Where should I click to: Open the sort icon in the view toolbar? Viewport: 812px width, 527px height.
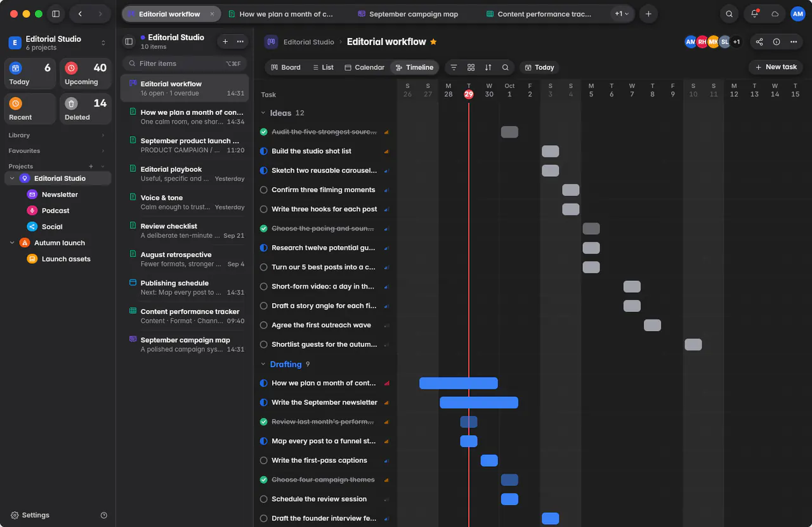point(488,67)
